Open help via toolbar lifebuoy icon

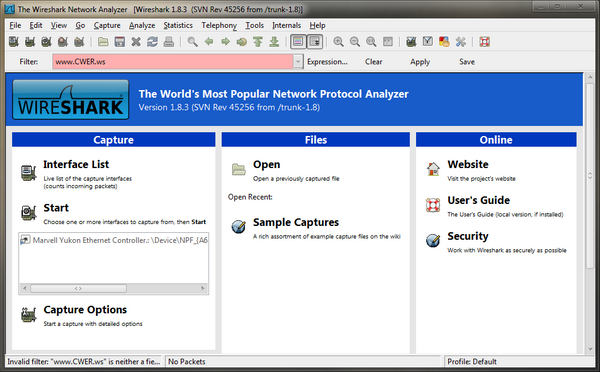click(485, 42)
